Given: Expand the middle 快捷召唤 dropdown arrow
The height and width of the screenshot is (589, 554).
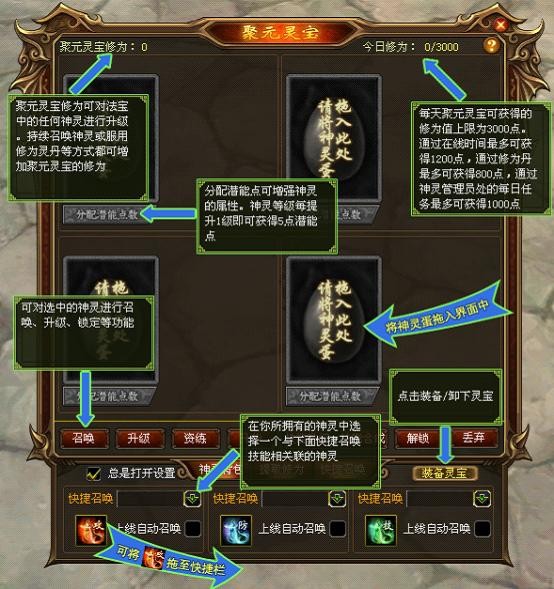Looking at the screenshot, I should tap(337, 499).
